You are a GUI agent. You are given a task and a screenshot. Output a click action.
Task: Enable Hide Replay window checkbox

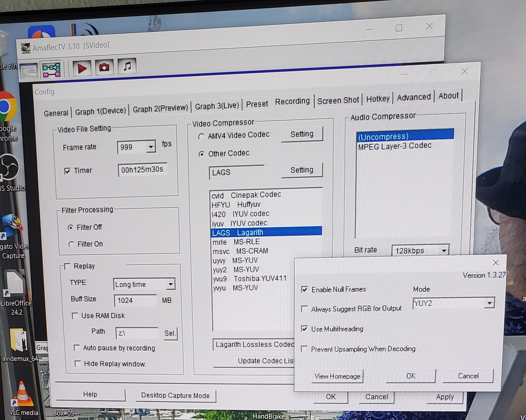[78, 364]
